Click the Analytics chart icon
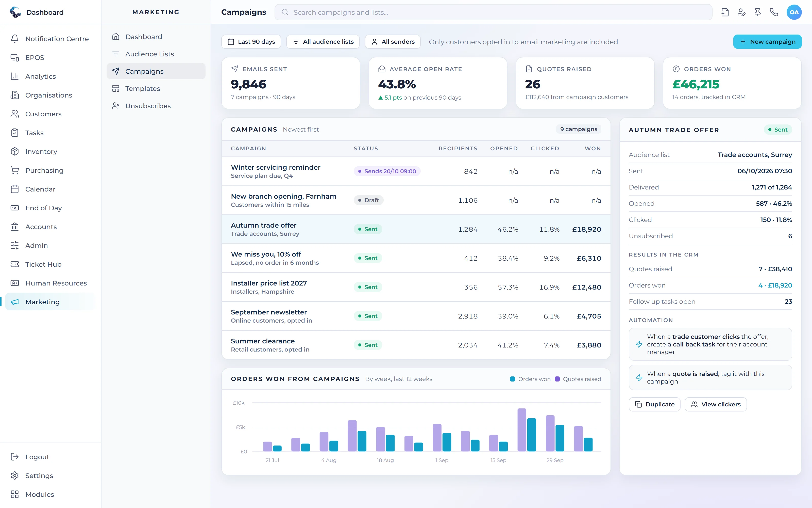The height and width of the screenshot is (508, 812). tap(15, 76)
